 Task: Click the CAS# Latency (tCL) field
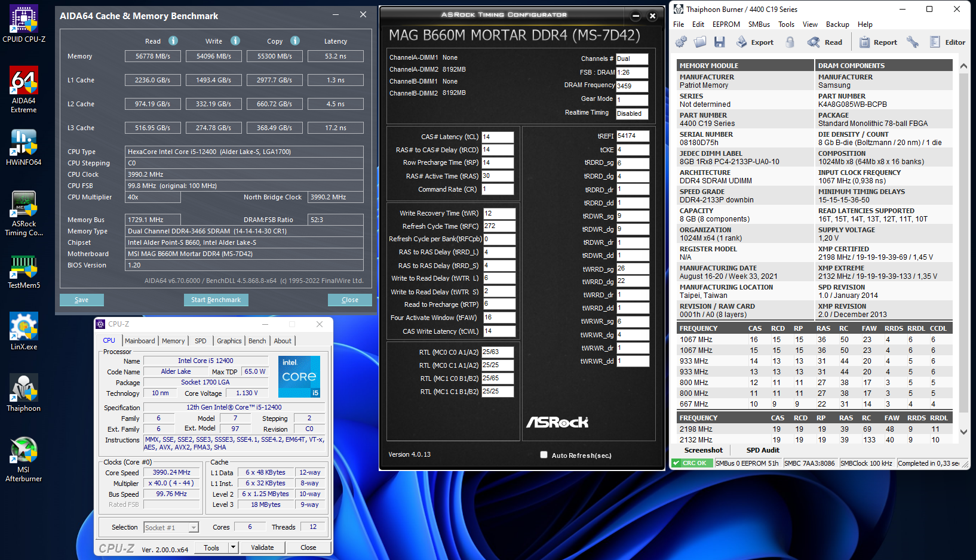point(498,137)
